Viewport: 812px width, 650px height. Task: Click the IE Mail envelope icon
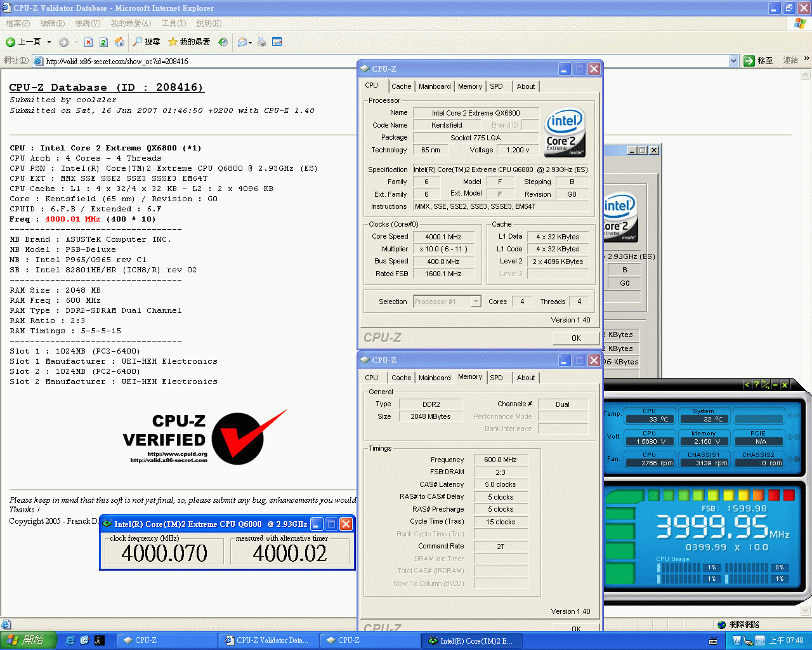point(242,42)
